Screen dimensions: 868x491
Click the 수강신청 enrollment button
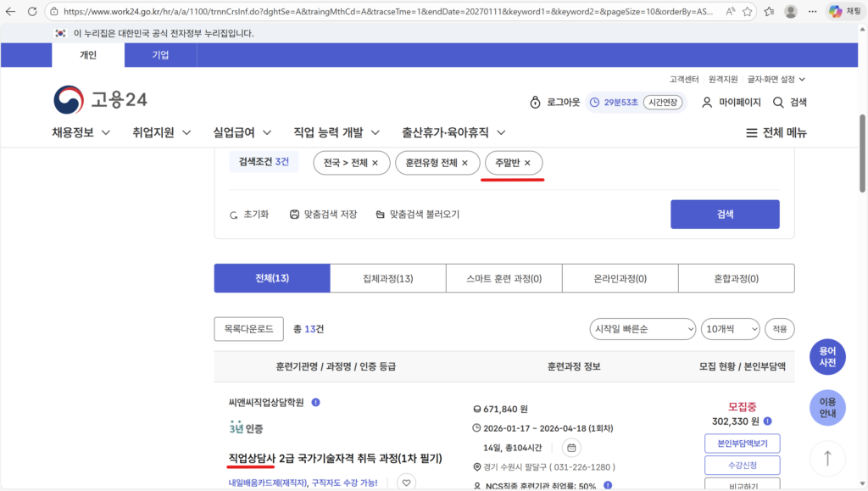pyautogui.click(x=743, y=465)
